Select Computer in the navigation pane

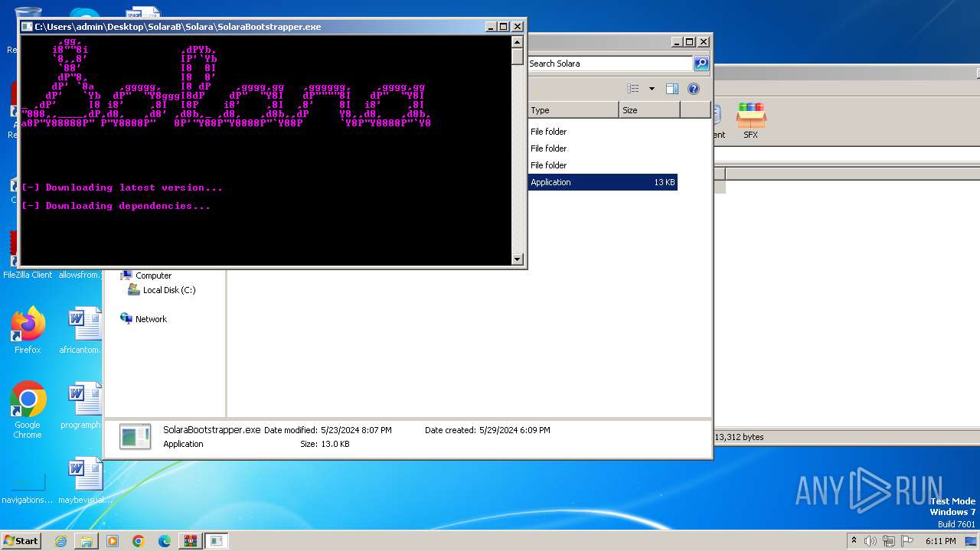point(153,275)
